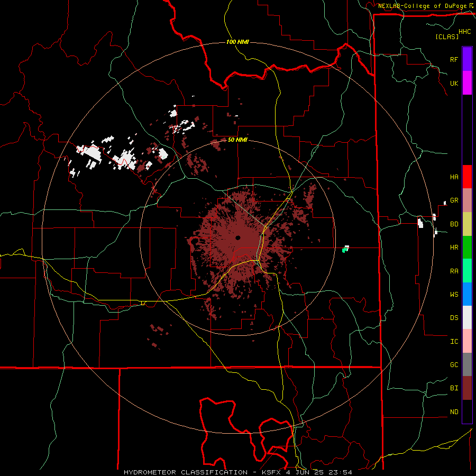Pick the salmon GR legend swatch
The image size is (476, 476).
point(467,200)
